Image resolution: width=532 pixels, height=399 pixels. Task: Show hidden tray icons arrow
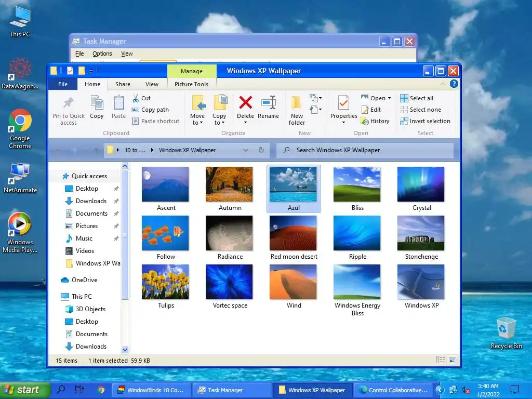tap(440, 390)
